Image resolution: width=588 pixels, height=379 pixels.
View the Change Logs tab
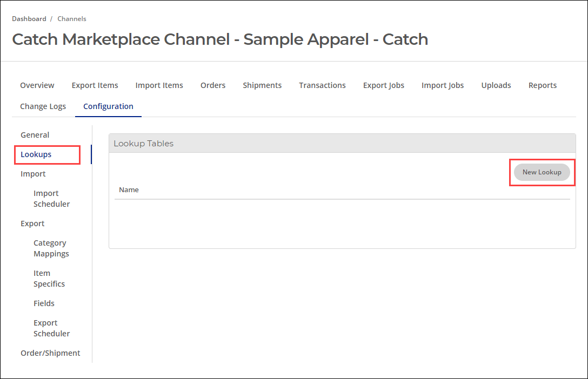(x=43, y=106)
